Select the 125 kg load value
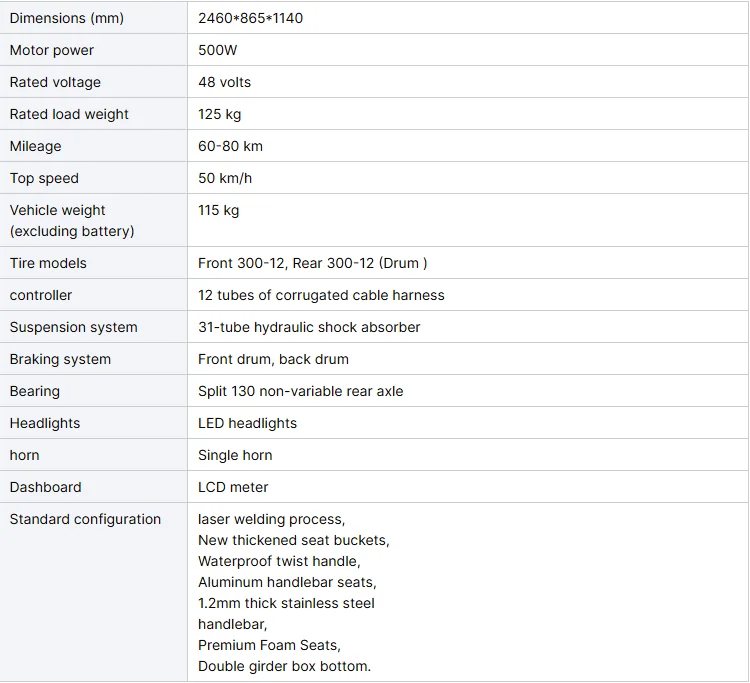 point(220,114)
